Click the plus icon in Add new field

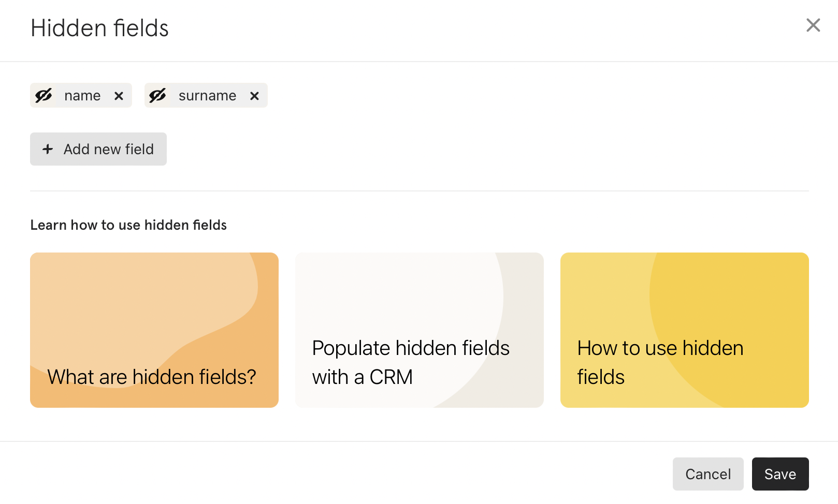(48, 149)
